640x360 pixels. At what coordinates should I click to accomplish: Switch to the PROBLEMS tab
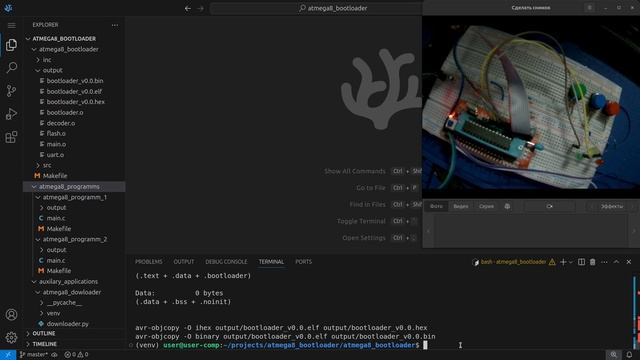click(x=149, y=262)
